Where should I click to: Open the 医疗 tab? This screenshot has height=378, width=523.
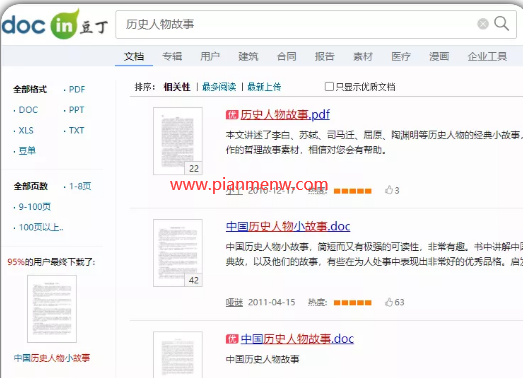pos(401,56)
